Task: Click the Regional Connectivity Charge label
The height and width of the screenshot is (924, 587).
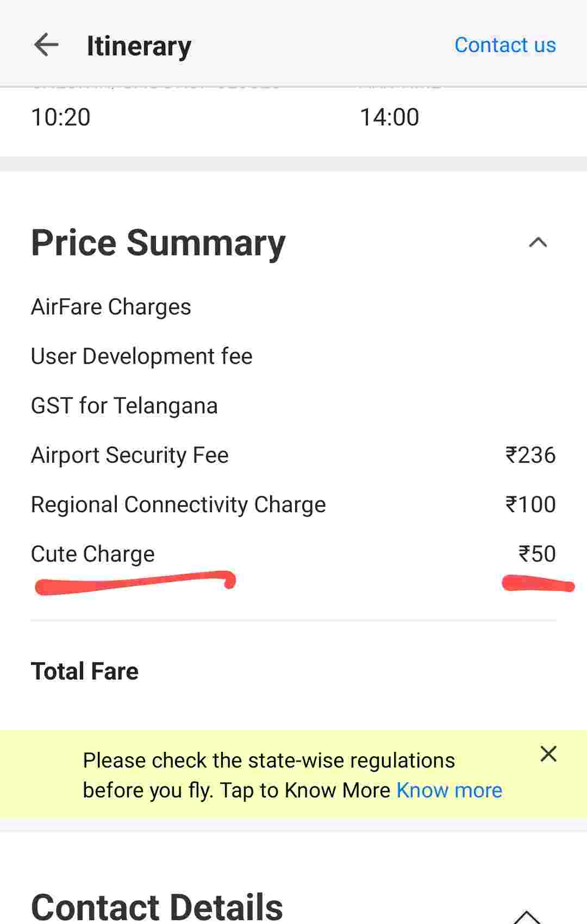Action: tap(178, 505)
